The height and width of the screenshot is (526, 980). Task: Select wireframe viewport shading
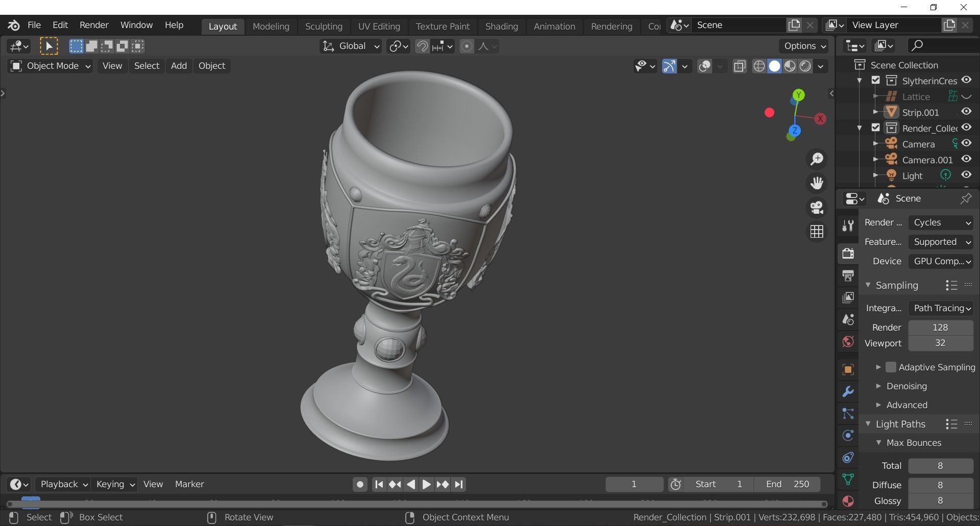[759, 66]
